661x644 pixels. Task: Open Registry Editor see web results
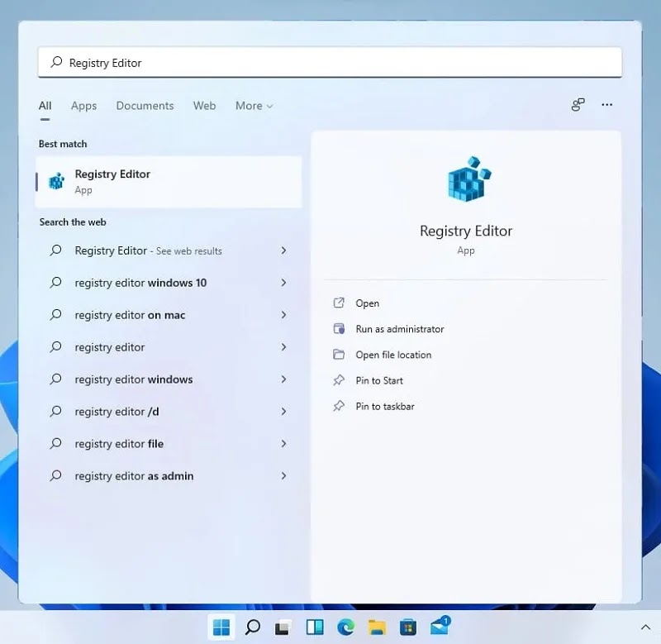169,250
